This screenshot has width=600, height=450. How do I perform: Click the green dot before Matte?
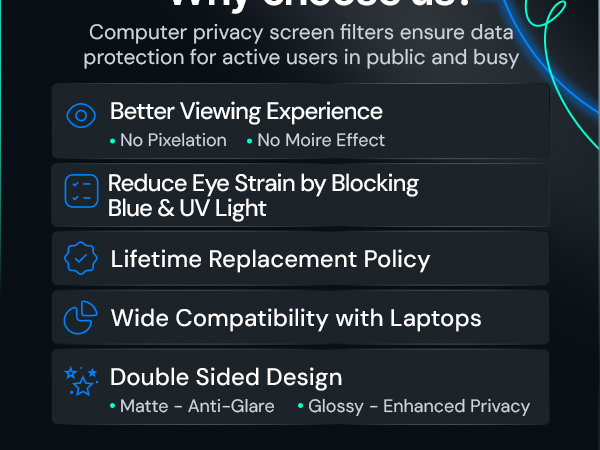[112, 406]
